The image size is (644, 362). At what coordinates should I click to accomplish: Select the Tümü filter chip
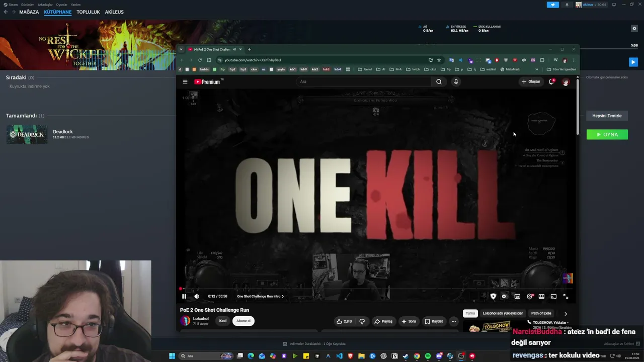[x=470, y=313]
